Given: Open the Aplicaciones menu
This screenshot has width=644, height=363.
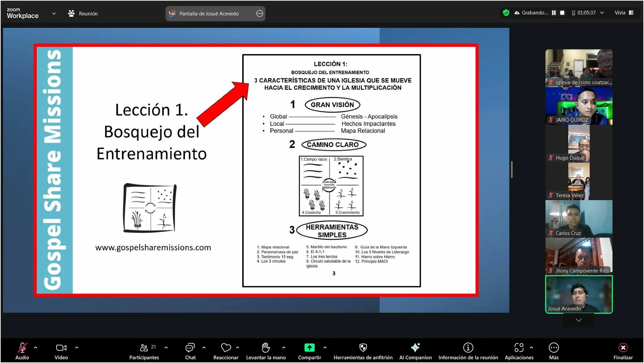Looking at the screenshot, I should 519,348.
